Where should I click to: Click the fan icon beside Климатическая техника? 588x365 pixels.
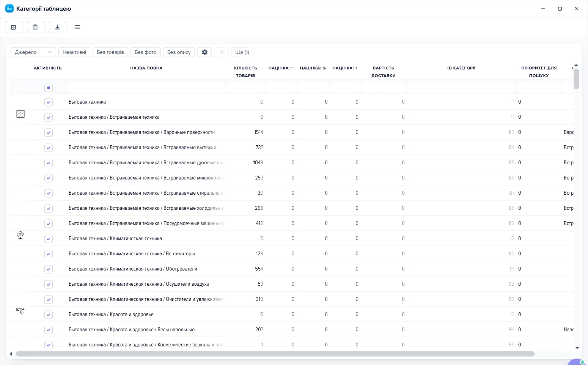pyautogui.click(x=20, y=235)
